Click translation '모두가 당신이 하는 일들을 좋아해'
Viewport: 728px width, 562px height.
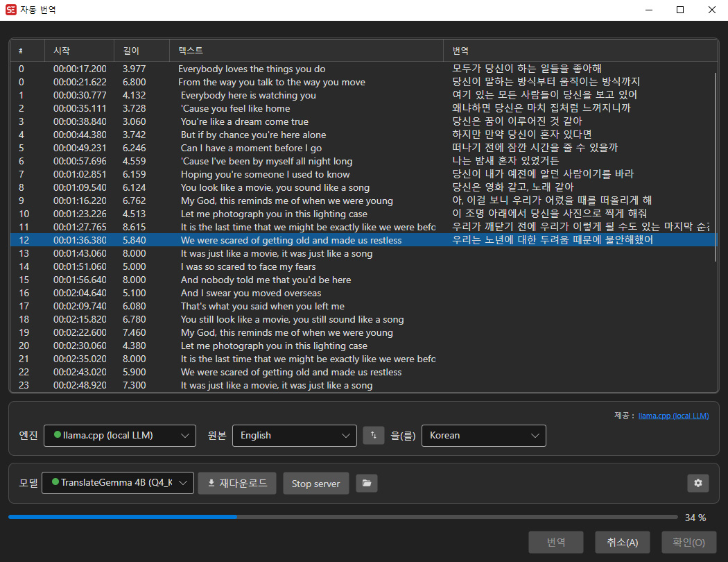526,69
